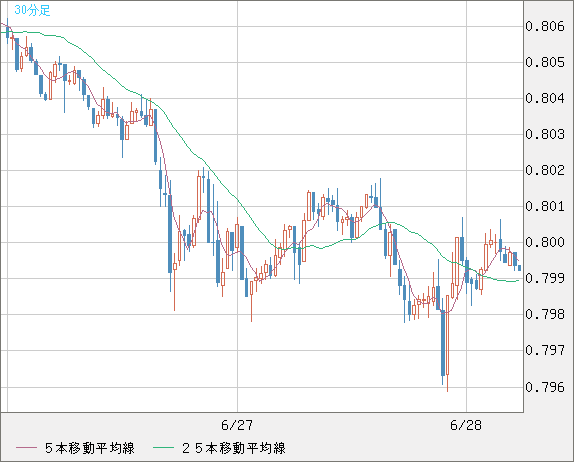Click the 0.799 price axis label
Viewport: 574px width, 462px height.
(x=545, y=278)
